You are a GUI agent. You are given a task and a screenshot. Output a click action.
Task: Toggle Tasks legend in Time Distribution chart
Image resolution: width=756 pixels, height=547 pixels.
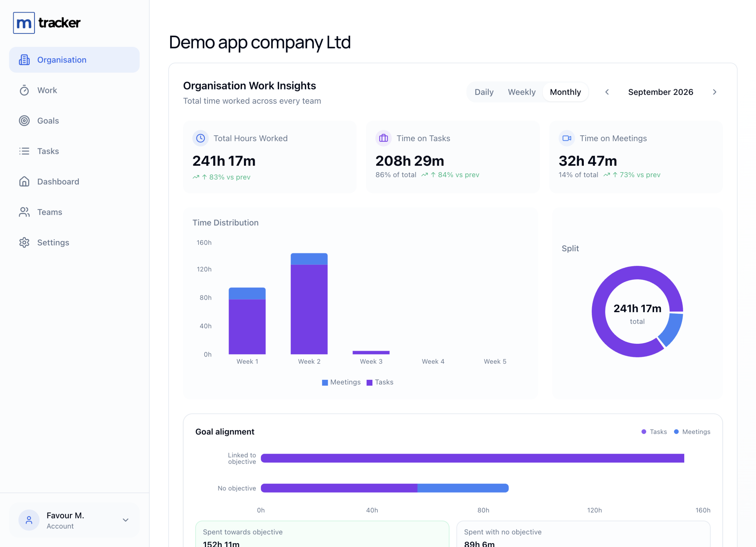(x=380, y=382)
